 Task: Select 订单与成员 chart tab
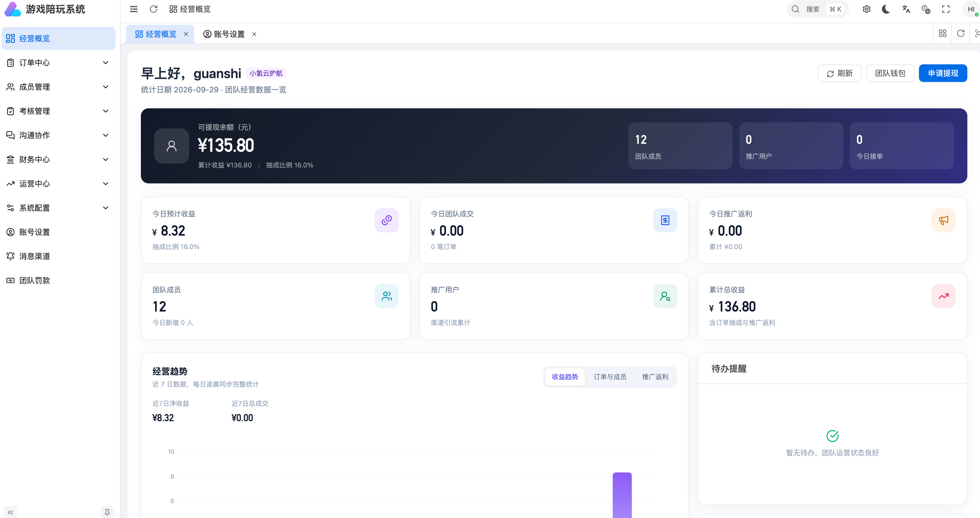[610, 376]
